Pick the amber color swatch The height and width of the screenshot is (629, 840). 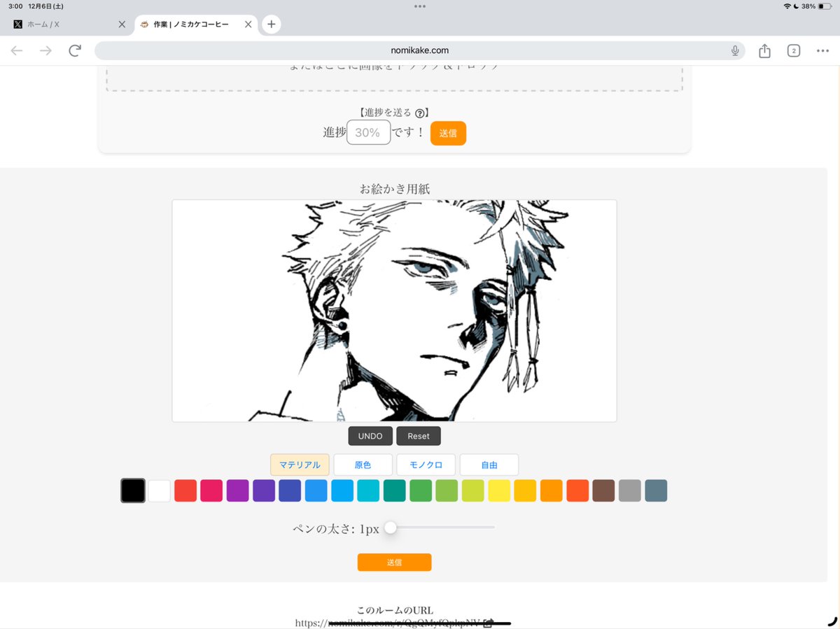tap(525, 490)
